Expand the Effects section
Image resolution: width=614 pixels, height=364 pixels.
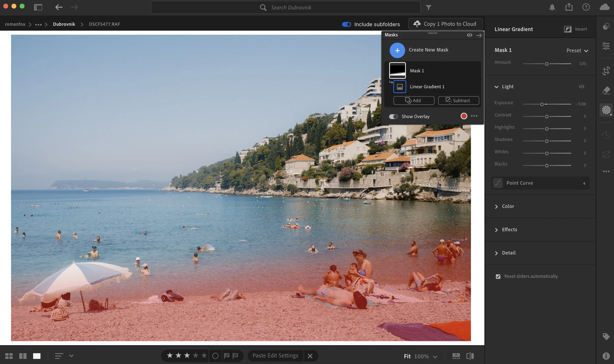tap(509, 229)
